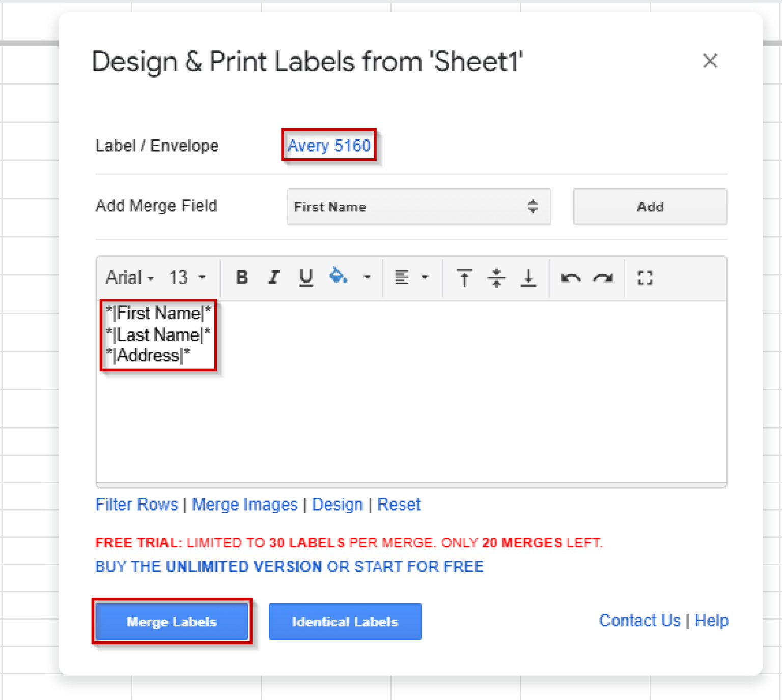Toggle italic text formatting
782x700 pixels.
coord(274,277)
